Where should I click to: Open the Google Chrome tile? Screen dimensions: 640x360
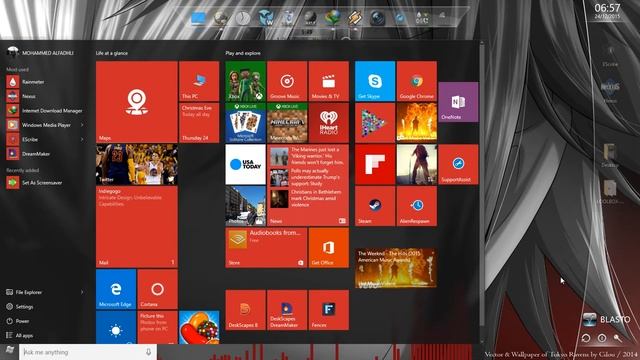pos(417,81)
